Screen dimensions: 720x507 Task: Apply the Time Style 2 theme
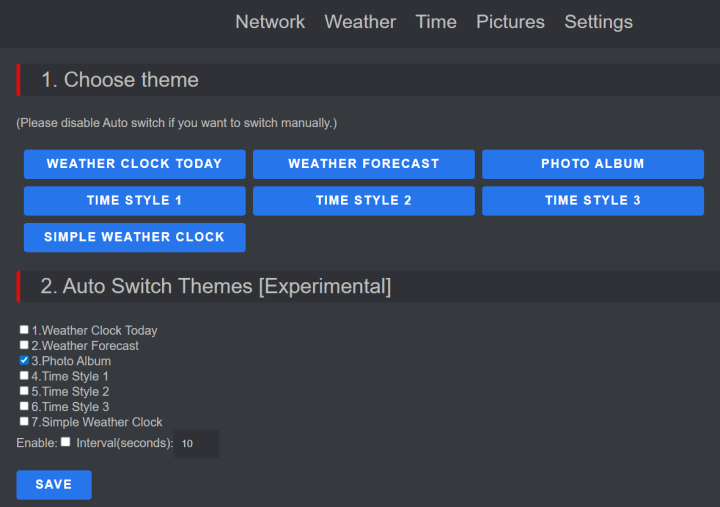click(x=364, y=201)
